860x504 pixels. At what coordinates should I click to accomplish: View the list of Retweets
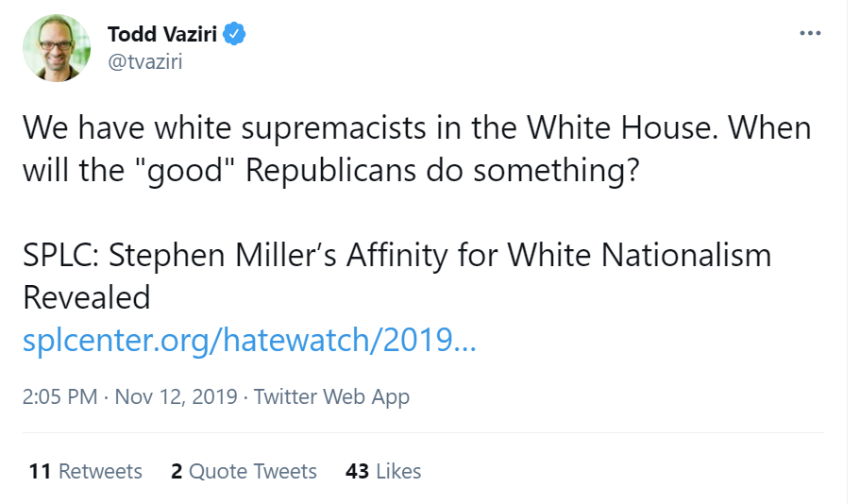[x=100, y=471]
